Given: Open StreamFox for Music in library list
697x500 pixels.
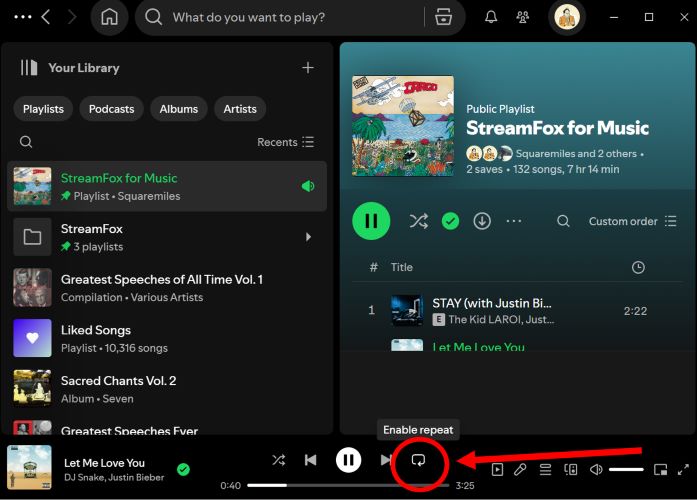Looking at the screenshot, I should point(167,186).
